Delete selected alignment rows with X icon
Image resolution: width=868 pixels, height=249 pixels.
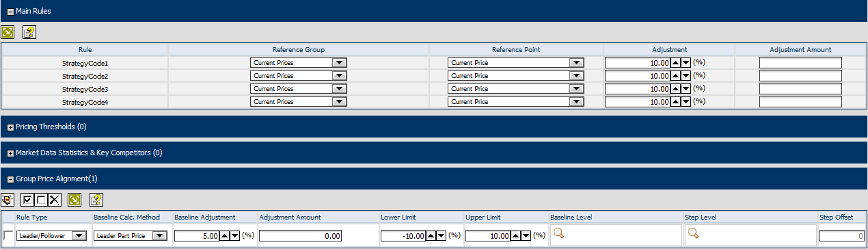click(x=55, y=200)
